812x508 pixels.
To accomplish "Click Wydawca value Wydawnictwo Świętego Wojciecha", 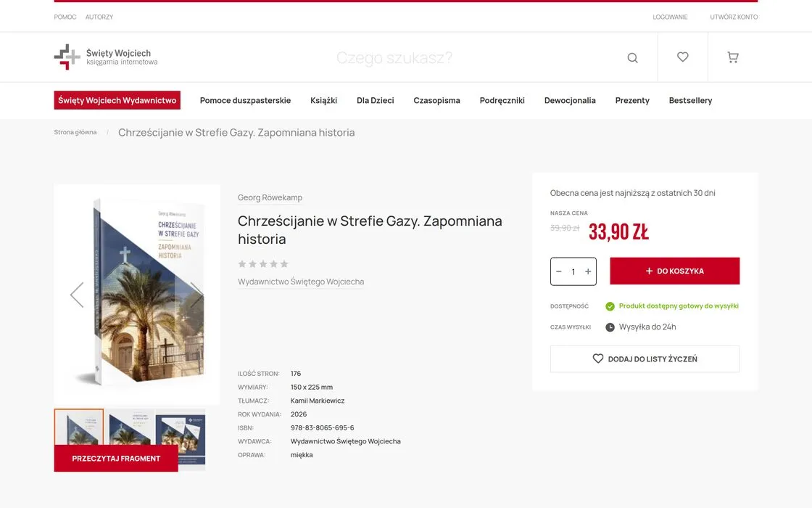I will pos(345,441).
